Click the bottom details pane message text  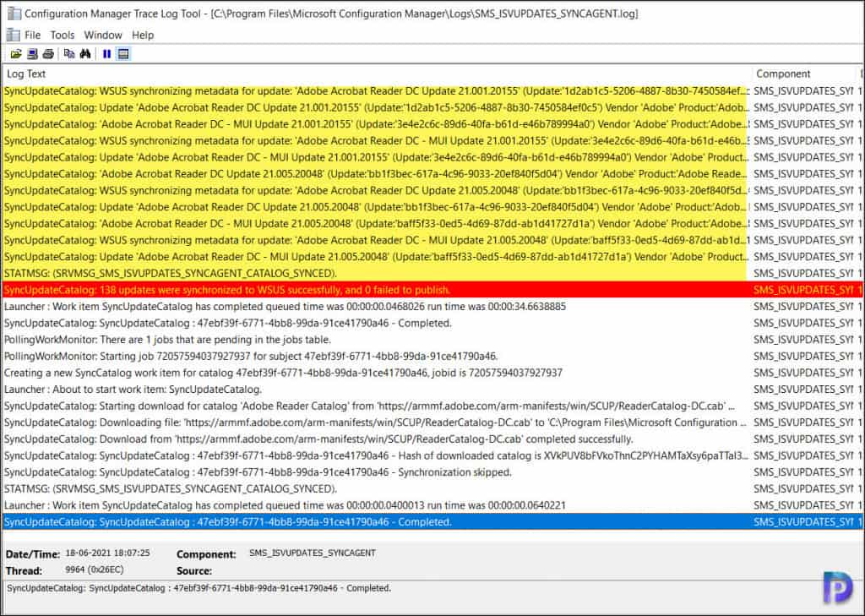[199, 588]
